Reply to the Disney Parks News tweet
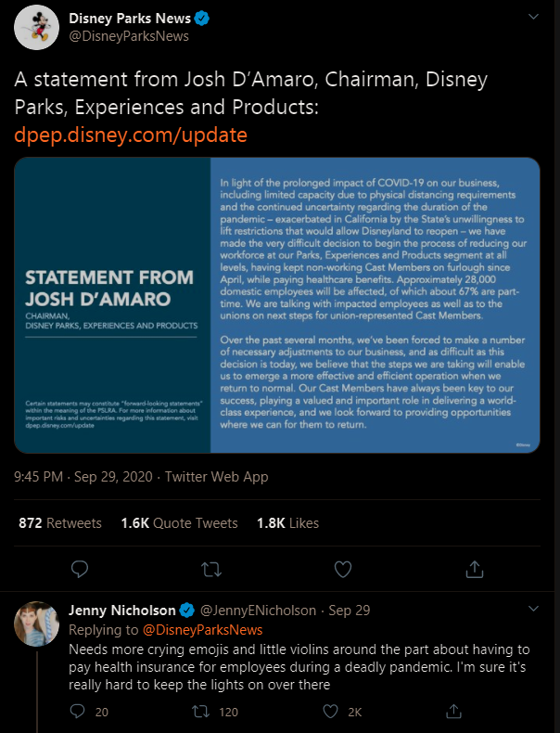 click(81, 567)
